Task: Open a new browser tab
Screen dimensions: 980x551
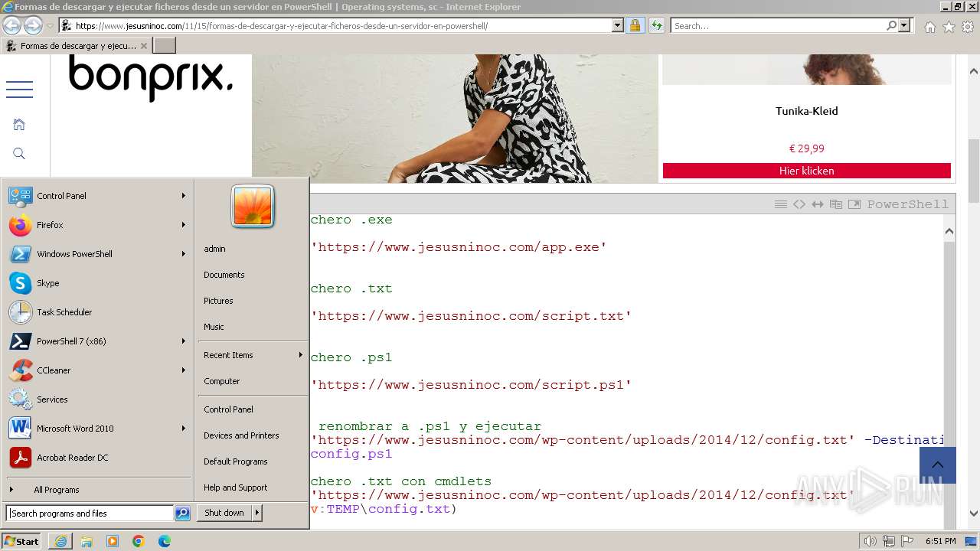Action: click(x=165, y=46)
